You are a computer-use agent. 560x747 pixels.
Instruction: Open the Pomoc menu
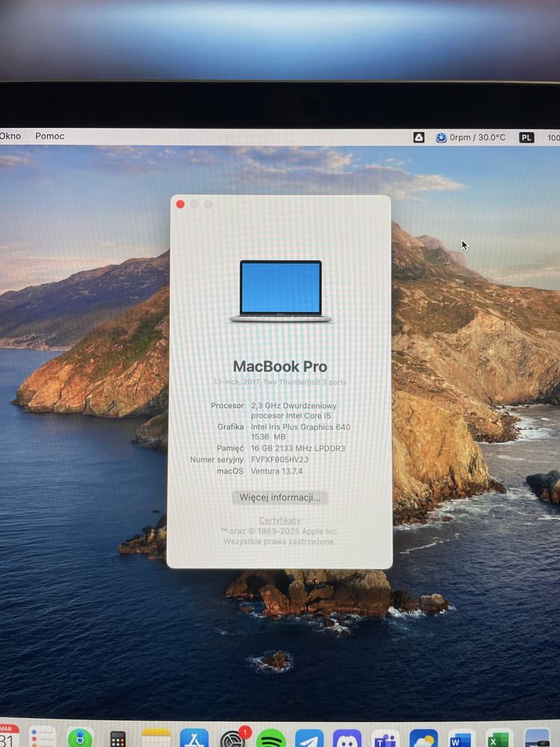pos(49,136)
